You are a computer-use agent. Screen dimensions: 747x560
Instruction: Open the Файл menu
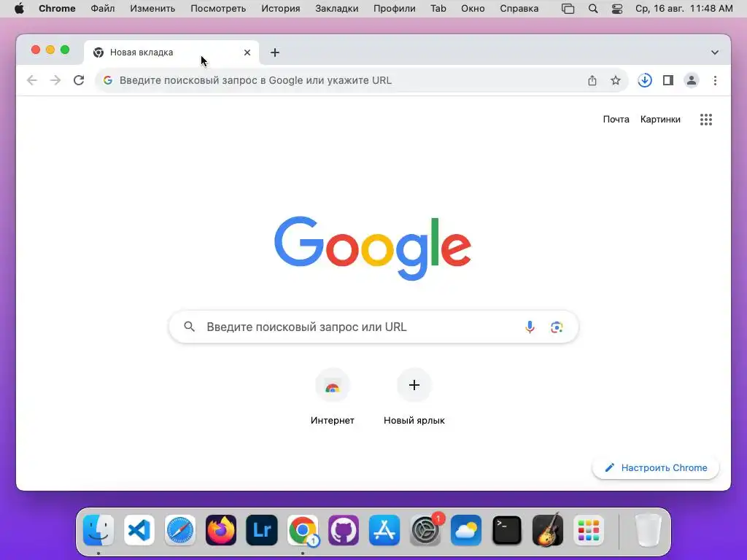tap(102, 9)
